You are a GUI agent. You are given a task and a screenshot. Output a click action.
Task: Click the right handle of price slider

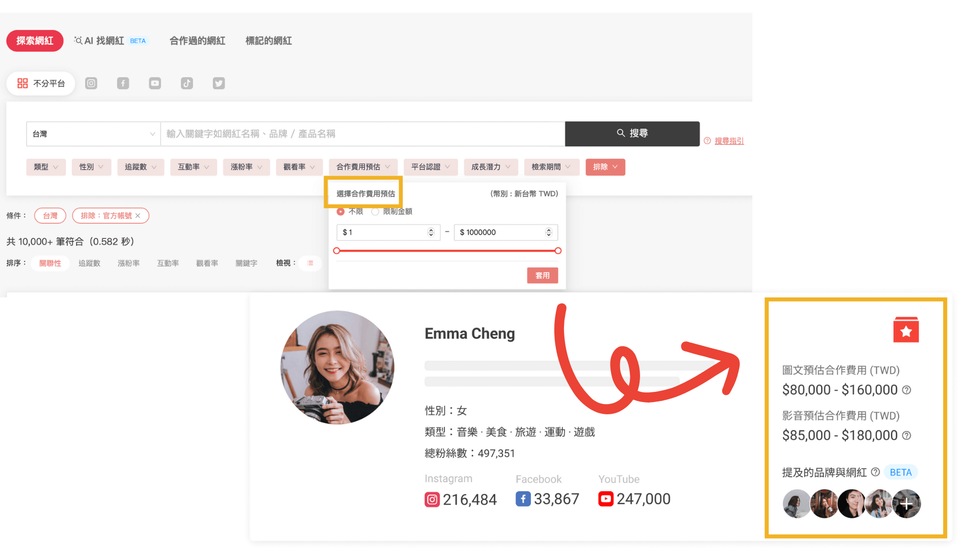(558, 251)
